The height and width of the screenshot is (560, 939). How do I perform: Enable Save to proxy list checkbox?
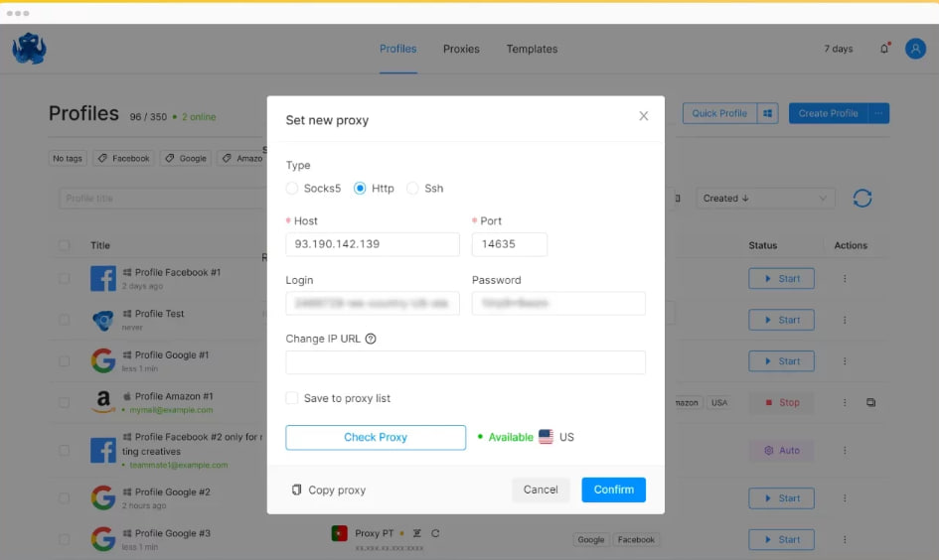click(292, 398)
